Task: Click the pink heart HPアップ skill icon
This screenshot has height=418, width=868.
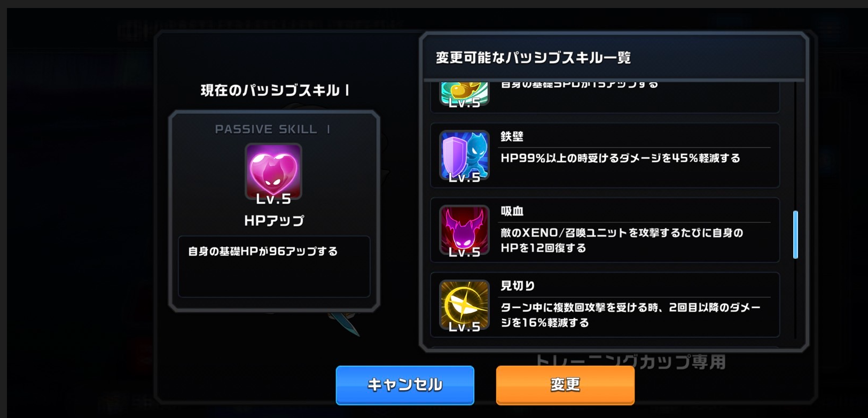Action: (x=273, y=172)
